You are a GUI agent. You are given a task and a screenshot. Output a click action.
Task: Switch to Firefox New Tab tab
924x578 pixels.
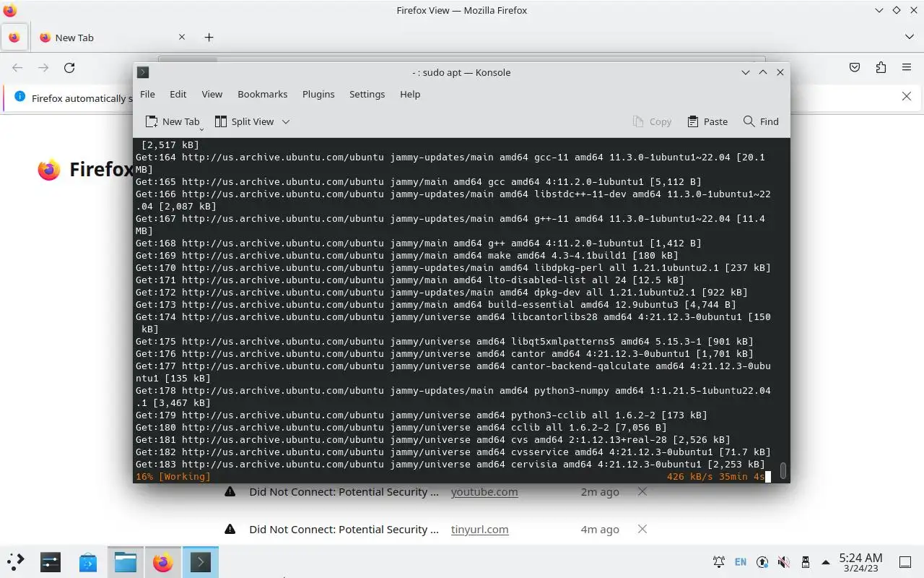(108, 38)
